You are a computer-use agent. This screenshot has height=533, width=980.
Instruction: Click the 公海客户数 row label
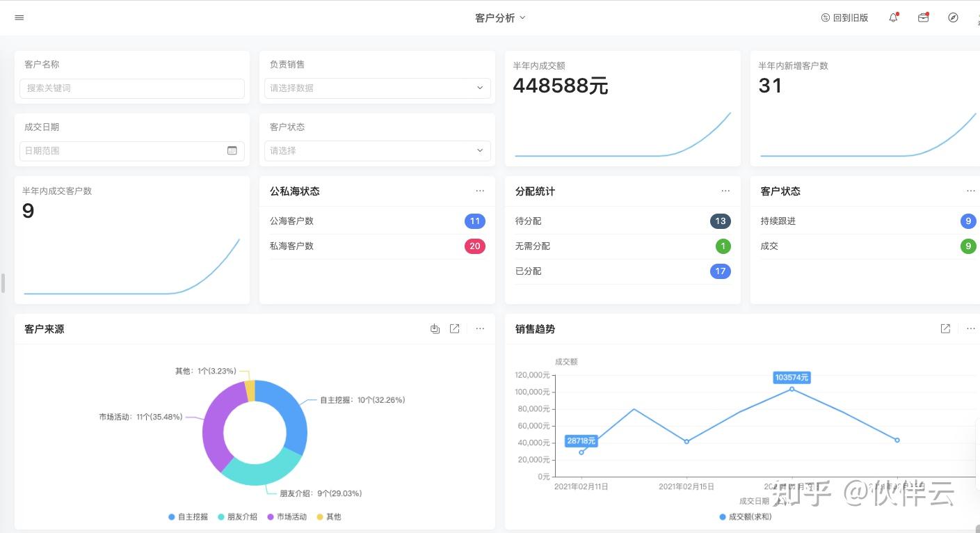point(291,221)
